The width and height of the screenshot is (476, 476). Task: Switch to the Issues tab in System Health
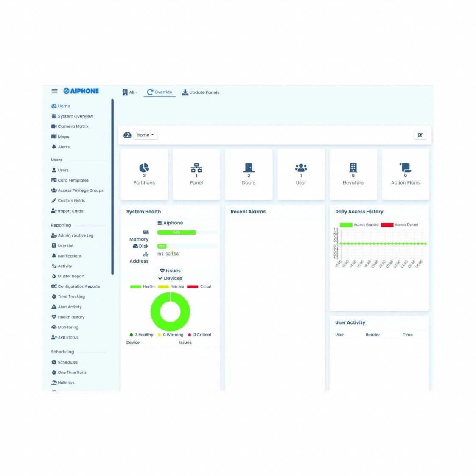coord(171,271)
